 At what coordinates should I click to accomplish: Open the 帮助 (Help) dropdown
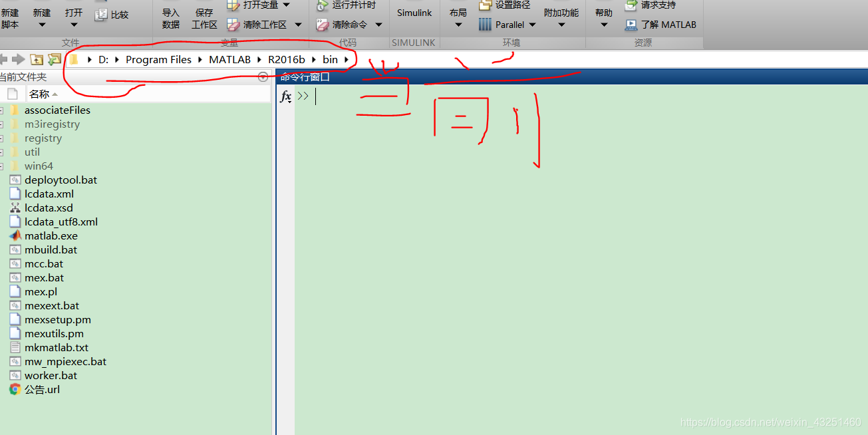coord(604,18)
